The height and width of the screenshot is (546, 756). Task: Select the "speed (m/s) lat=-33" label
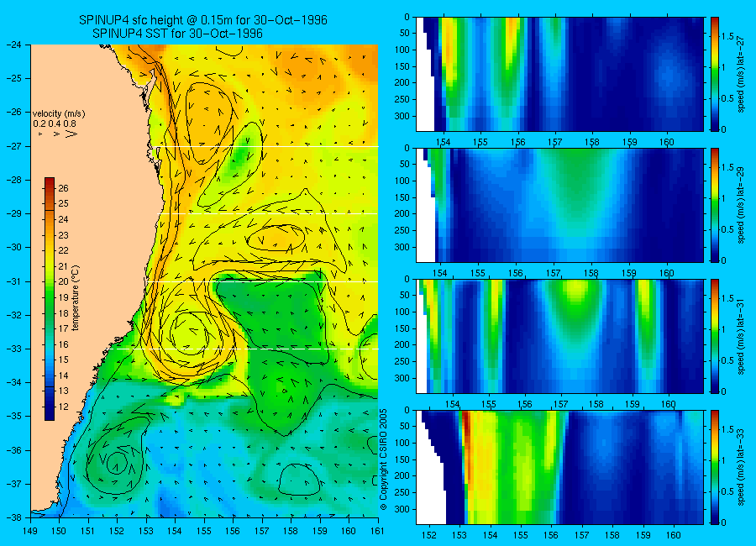click(x=741, y=467)
